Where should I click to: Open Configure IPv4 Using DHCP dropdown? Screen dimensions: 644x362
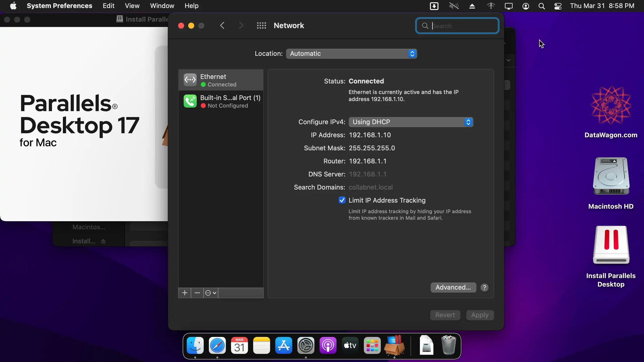[411, 122]
